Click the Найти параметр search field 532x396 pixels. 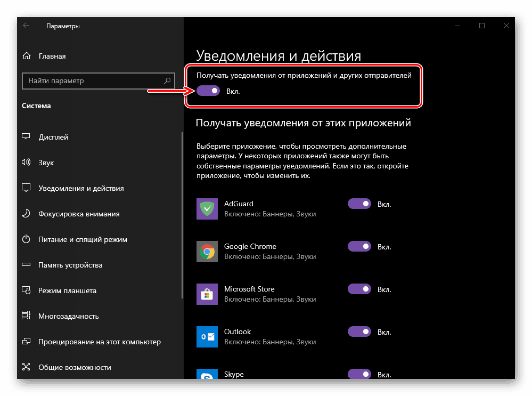[99, 81]
